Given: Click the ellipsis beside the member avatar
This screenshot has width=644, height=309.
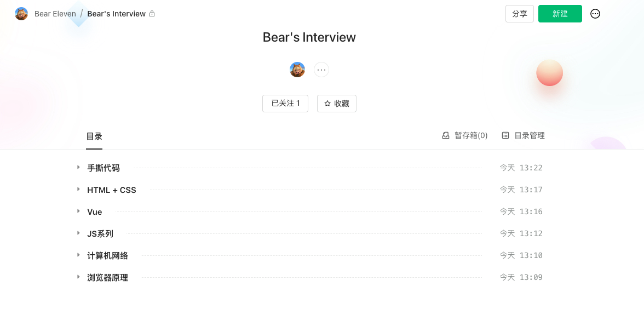Looking at the screenshot, I should [321, 70].
